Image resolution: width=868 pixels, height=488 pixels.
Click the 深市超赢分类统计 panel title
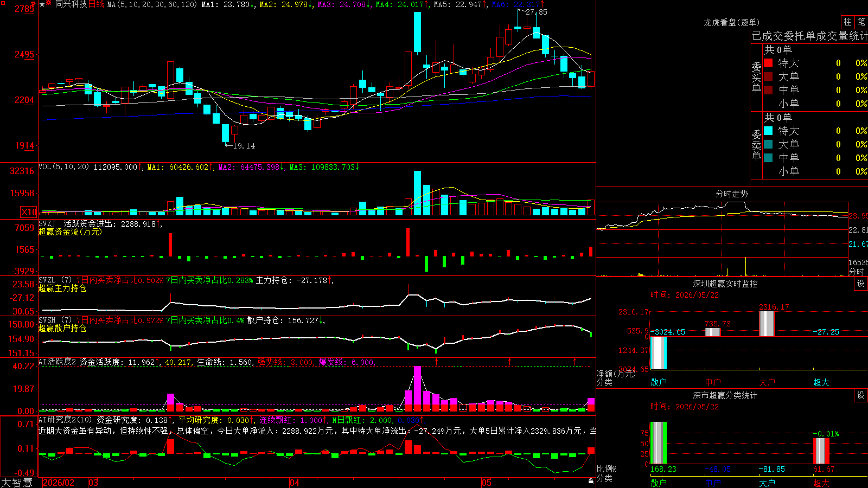tap(725, 396)
